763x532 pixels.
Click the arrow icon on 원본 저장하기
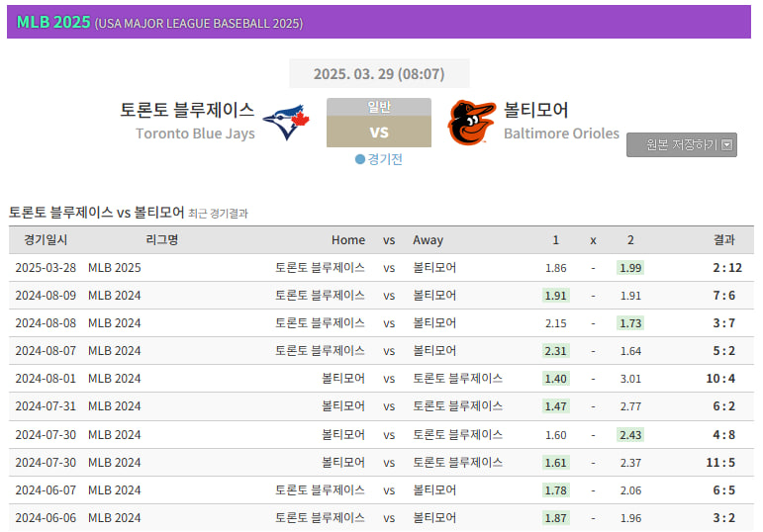(x=727, y=145)
